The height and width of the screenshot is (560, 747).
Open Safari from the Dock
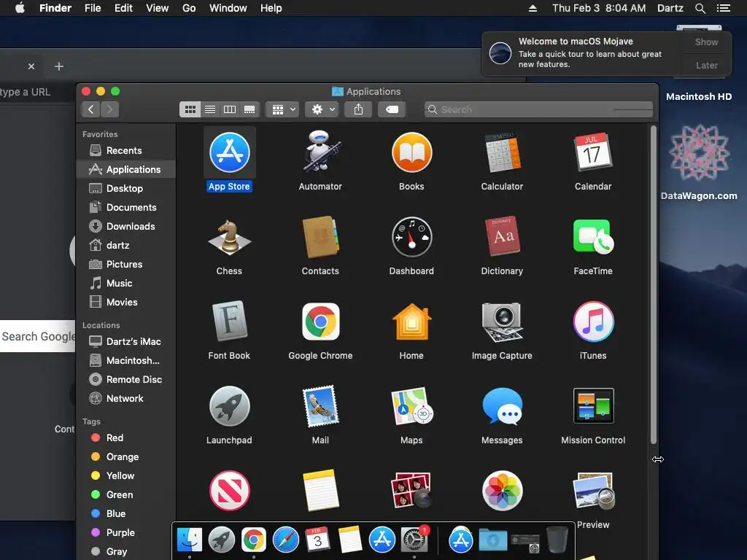click(286, 540)
